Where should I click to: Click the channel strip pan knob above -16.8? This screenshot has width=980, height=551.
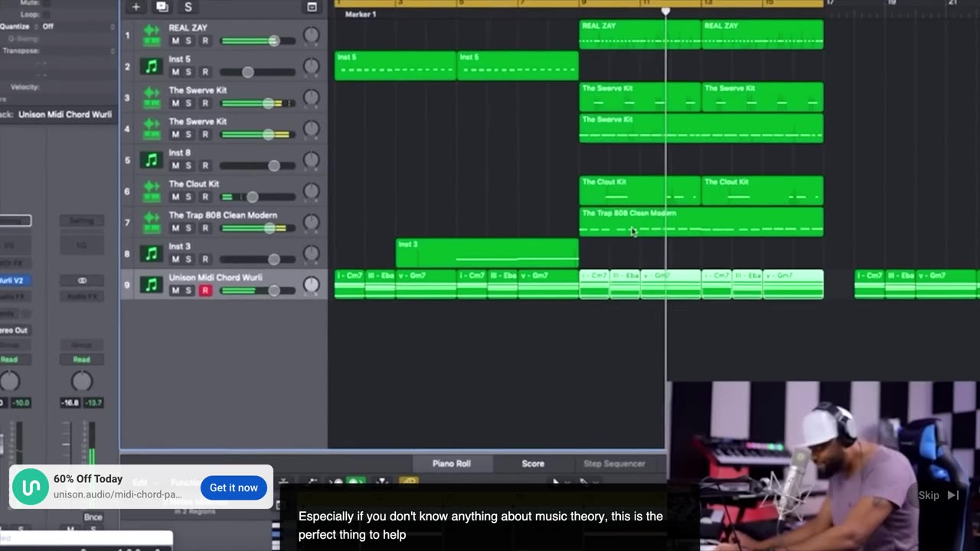tap(81, 381)
